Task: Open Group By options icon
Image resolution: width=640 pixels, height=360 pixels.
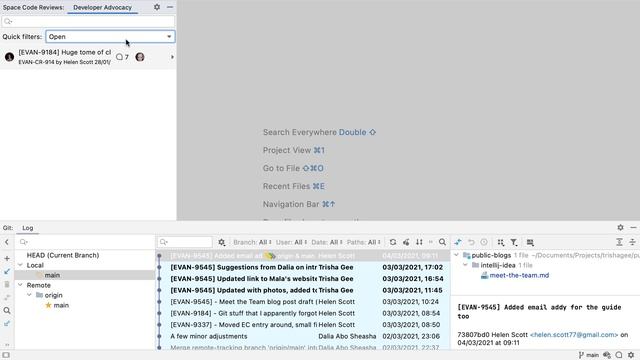Action: (x=501, y=242)
